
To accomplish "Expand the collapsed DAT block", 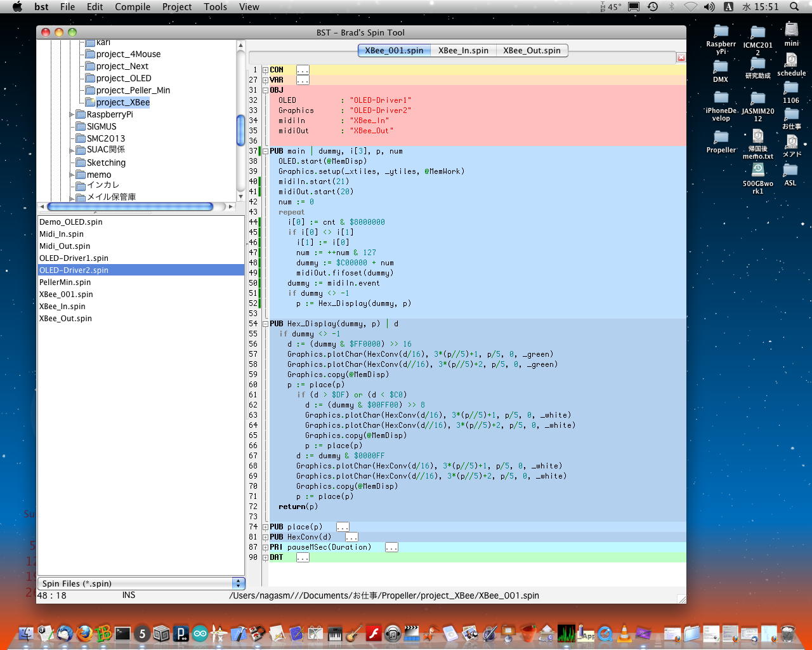I will [265, 557].
